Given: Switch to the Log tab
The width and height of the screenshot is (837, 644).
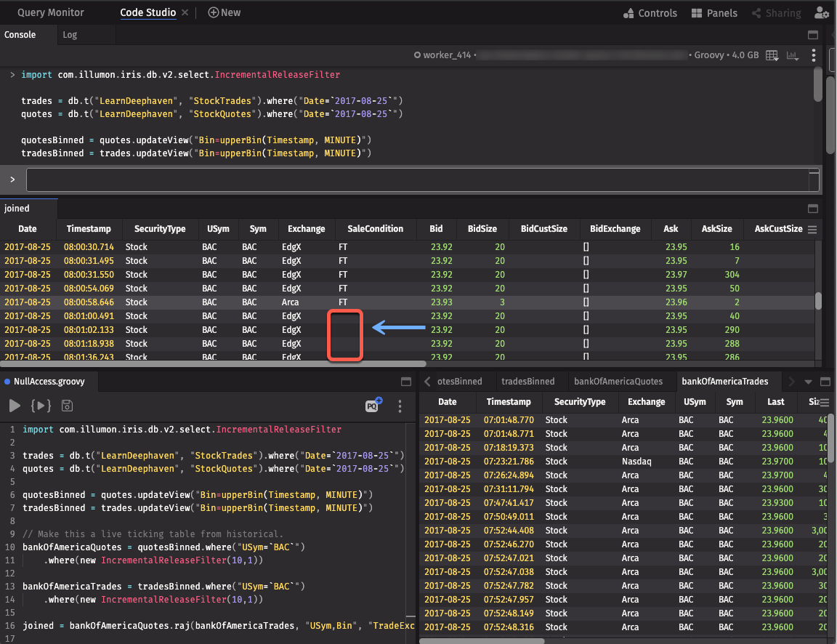Looking at the screenshot, I should (x=70, y=35).
